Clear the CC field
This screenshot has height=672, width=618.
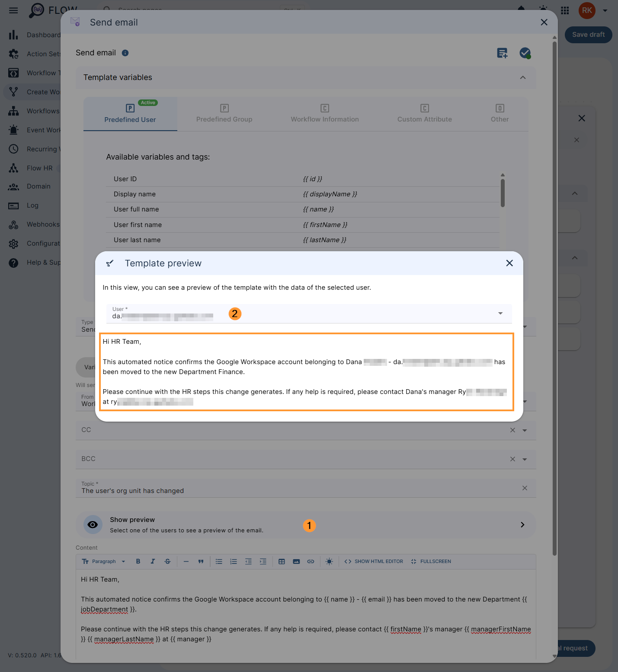coord(512,430)
